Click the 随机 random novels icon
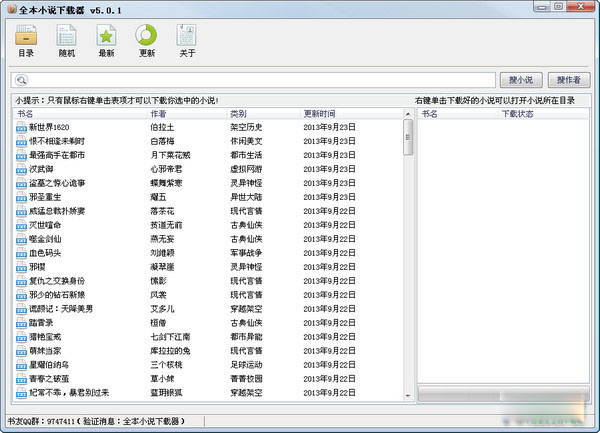This screenshot has height=433, width=600. [x=66, y=40]
